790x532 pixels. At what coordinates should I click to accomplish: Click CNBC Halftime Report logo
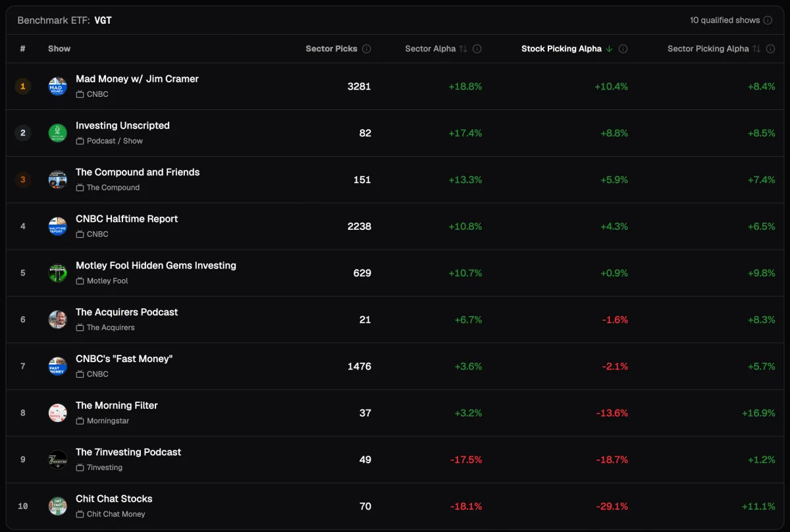[58, 226]
